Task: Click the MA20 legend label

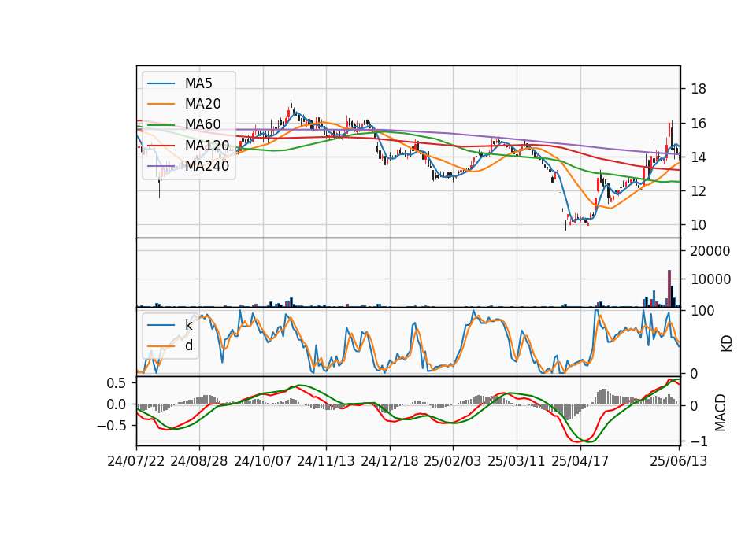Action: coord(202,104)
